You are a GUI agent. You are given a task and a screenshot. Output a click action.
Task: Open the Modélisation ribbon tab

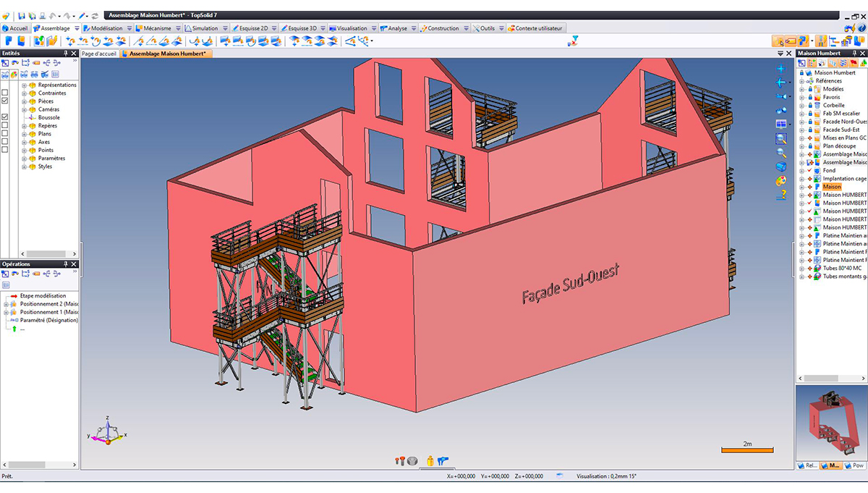(x=106, y=28)
